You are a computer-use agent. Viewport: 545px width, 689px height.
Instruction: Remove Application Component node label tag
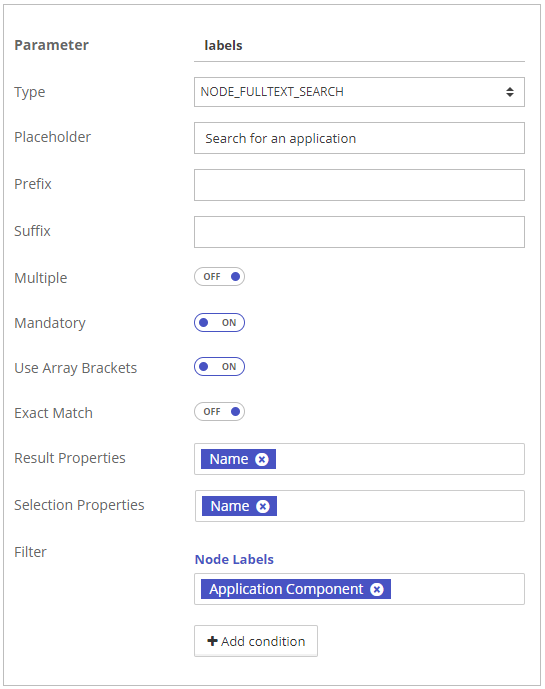(377, 589)
